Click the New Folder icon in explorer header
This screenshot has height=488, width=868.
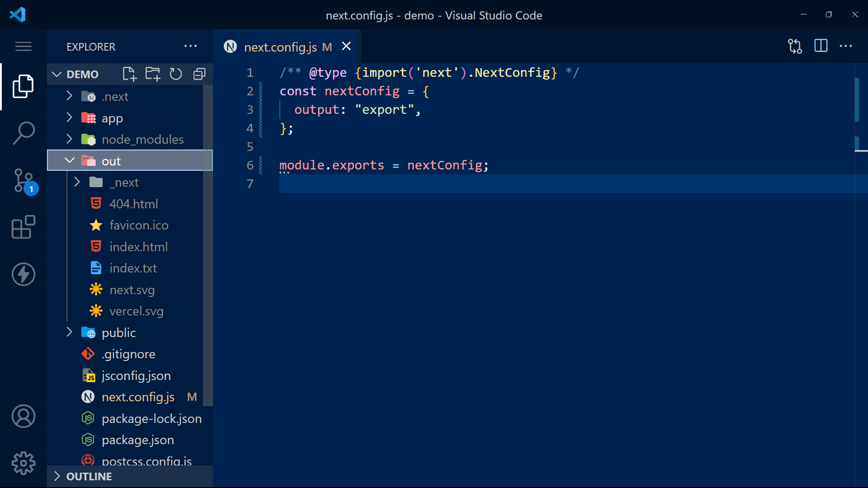[x=153, y=74]
